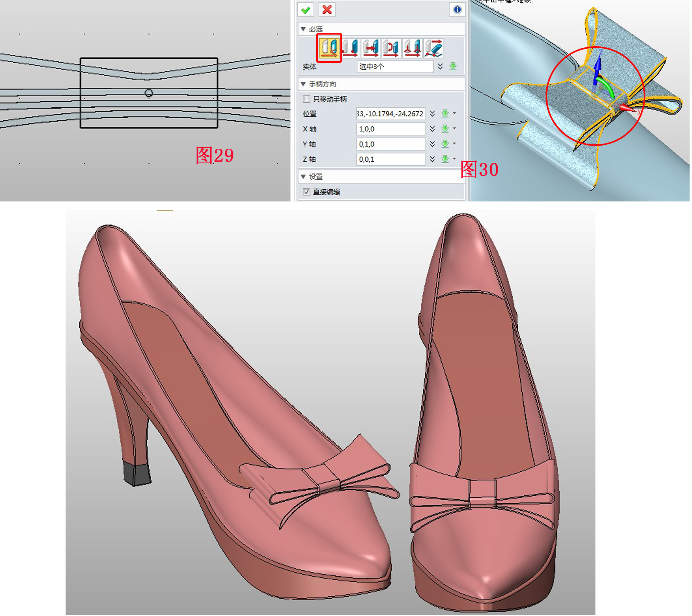Select the align coordinate frames move icon

tap(412, 48)
